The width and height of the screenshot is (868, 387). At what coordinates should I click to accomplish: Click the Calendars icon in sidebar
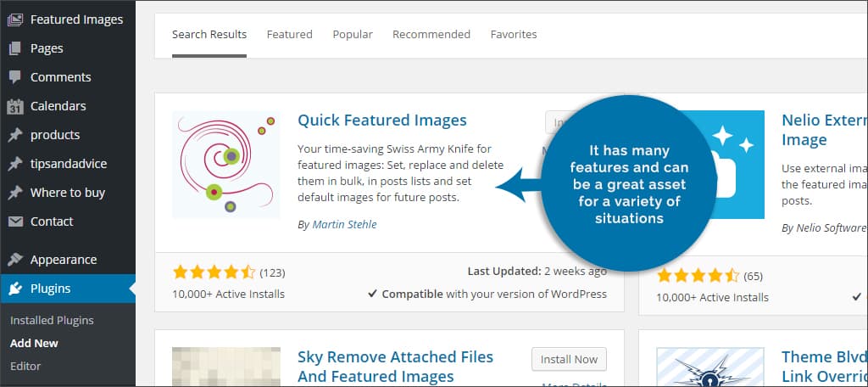coord(15,106)
